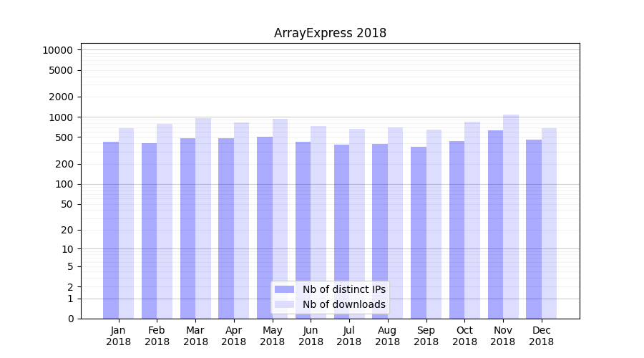Click the November downloads bar
The width and height of the screenshot is (644, 358).
(x=511, y=216)
